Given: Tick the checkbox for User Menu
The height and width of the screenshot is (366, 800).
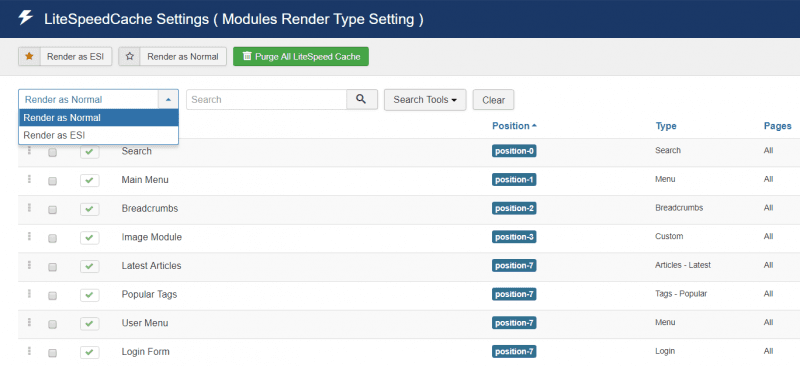Looking at the screenshot, I should click(x=52, y=324).
